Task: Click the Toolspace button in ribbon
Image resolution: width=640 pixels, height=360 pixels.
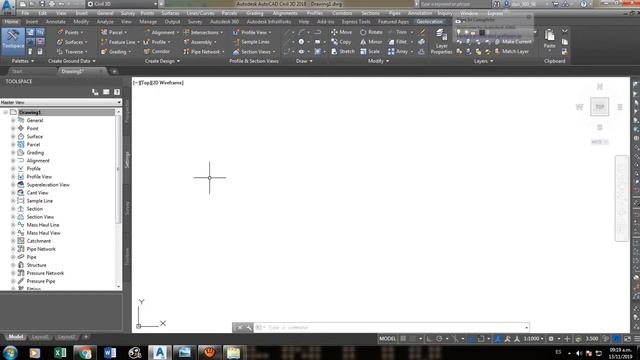Action: (x=13, y=41)
